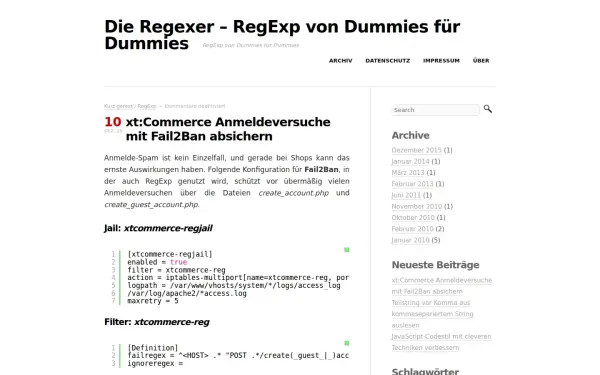Click code line filter = xtcommerce-reg
This screenshot has height=375, width=600.
[176, 270]
